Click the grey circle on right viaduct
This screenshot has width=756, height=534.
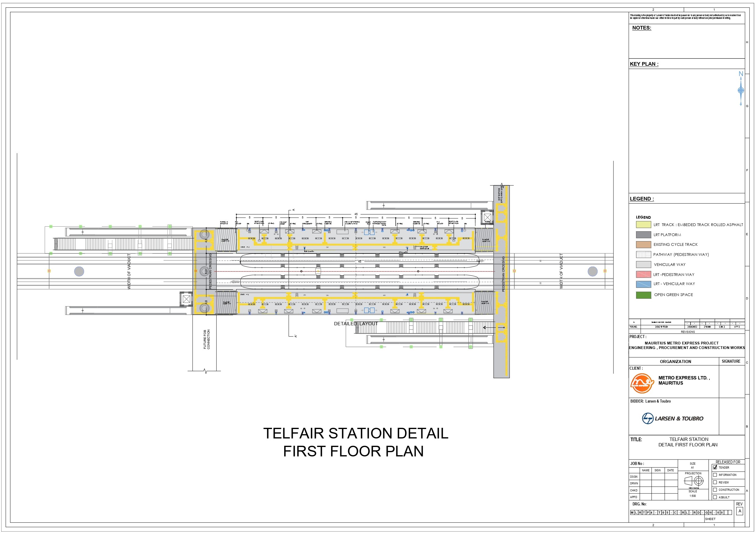tap(593, 271)
